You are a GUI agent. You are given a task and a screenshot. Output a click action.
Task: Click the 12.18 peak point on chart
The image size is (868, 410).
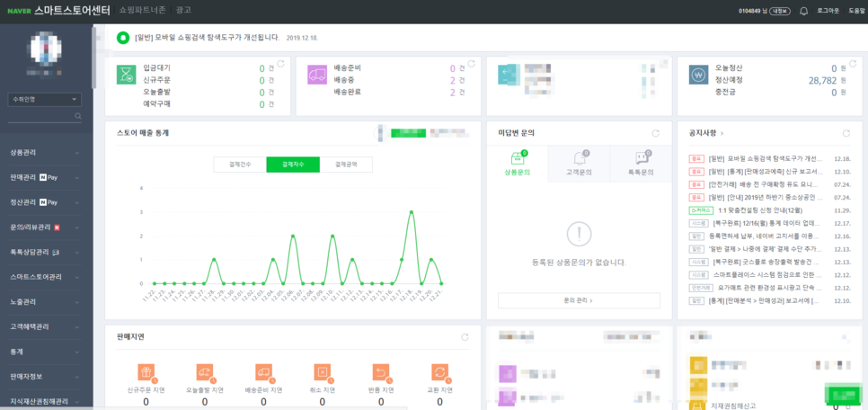pos(412,211)
